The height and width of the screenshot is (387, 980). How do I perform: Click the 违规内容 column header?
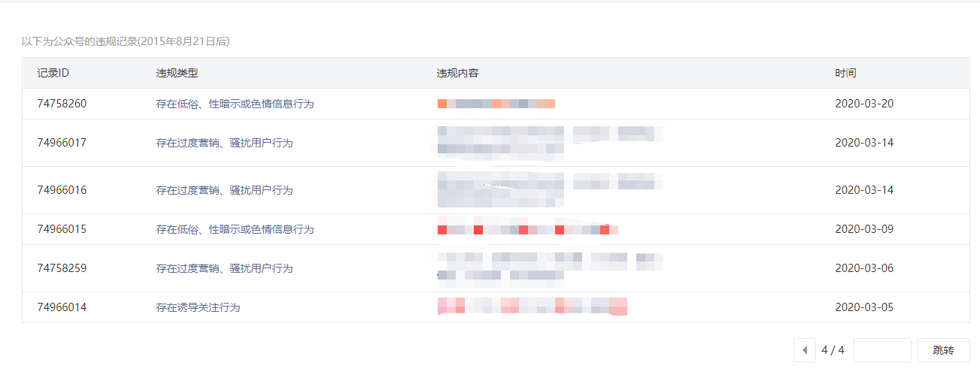tap(457, 73)
